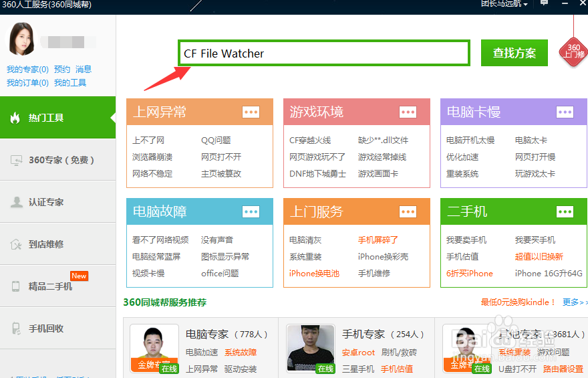Select the 认证专家 person icon
This screenshot has height=378, width=588.
(x=17, y=202)
